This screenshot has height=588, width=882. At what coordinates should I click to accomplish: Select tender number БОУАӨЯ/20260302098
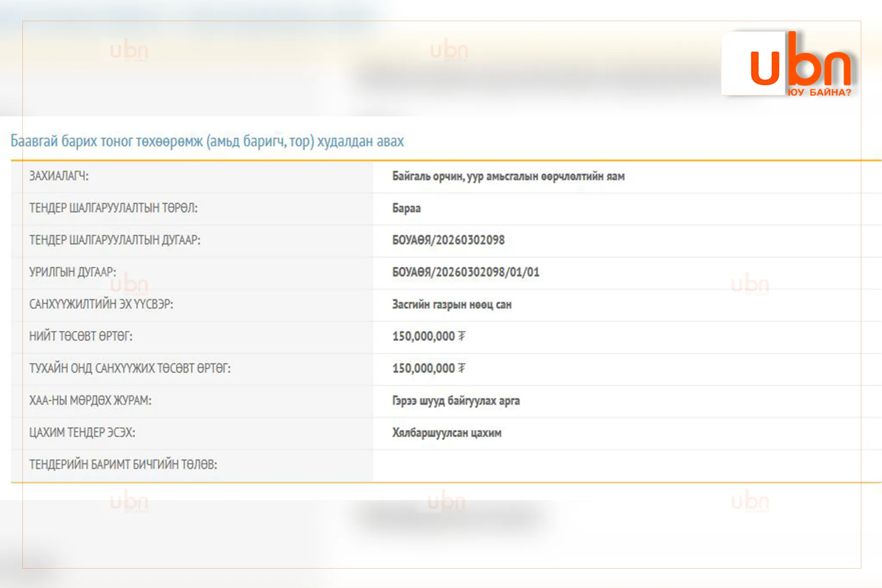coord(448,240)
